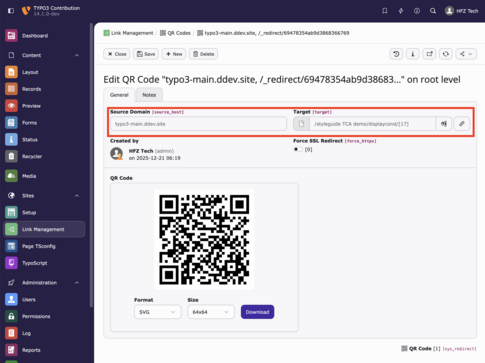
Task: Collapse the Content menu group
Action: [x=77, y=55]
